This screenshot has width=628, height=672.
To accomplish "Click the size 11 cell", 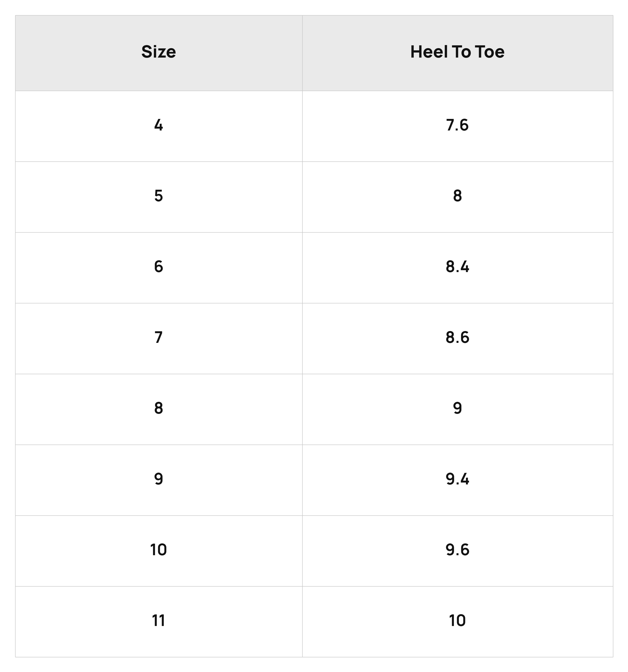I will (x=159, y=622).
